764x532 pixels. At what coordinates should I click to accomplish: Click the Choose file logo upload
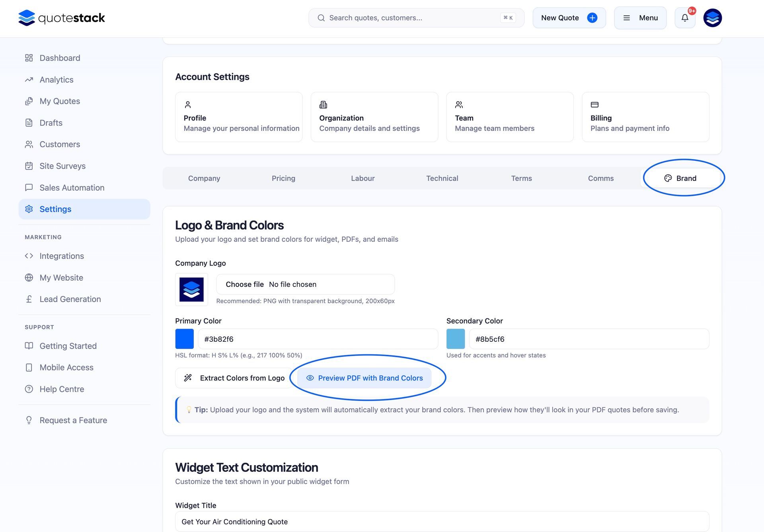[x=244, y=285]
